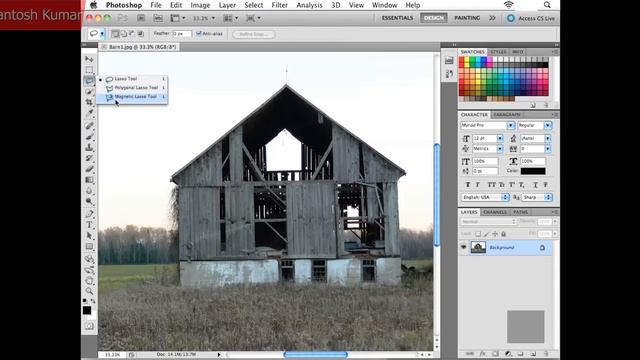Select the Zoom tool in the toolbox
This screenshot has width=640, height=360.
(89, 291)
